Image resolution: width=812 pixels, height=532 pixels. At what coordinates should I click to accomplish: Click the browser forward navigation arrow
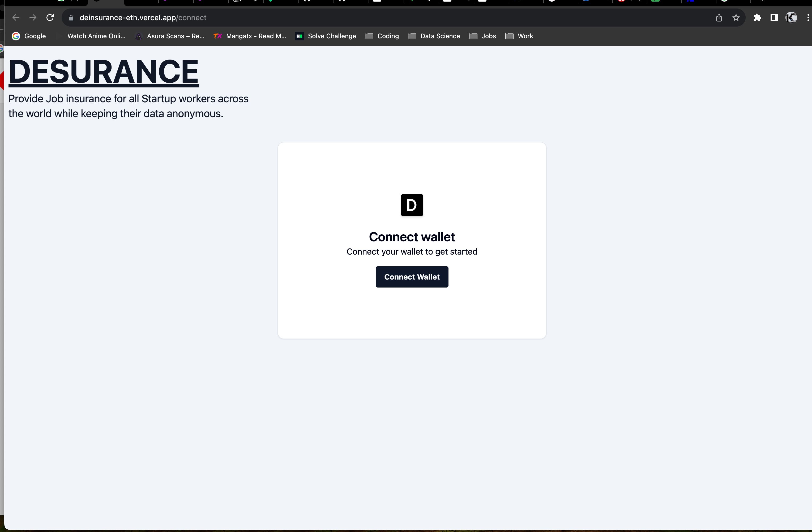point(33,17)
